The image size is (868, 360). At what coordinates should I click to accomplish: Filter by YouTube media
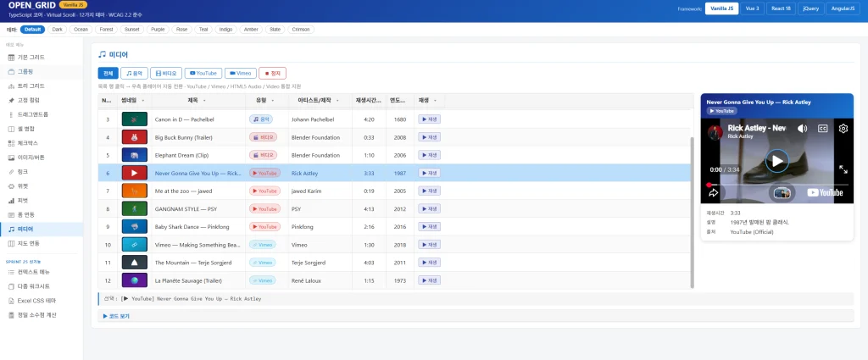[203, 73]
